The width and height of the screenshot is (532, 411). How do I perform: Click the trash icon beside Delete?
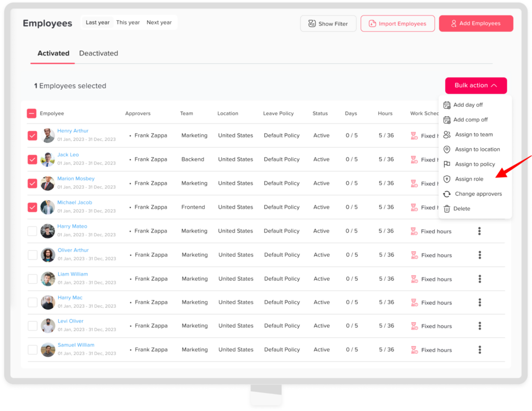447,209
